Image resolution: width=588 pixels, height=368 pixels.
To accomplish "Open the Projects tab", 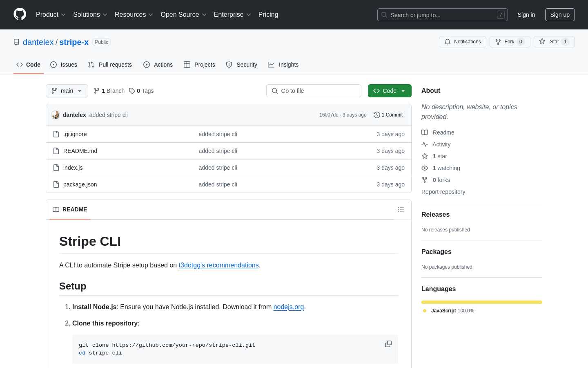I will pyautogui.click(x=199, y=65).
